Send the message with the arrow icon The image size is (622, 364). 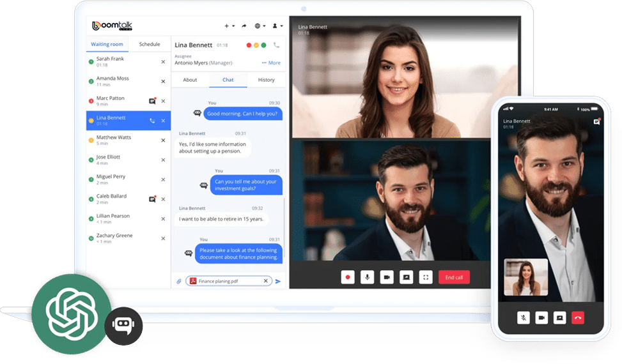278,281
